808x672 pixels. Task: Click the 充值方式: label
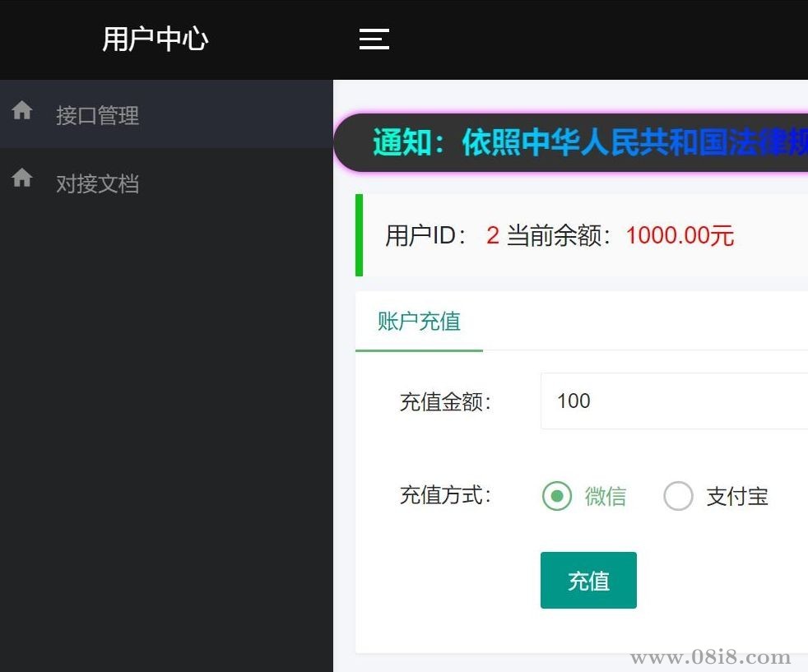[x=446, y=495]
